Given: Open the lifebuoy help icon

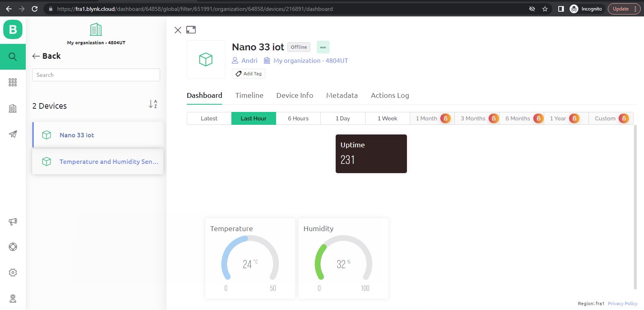Looking at the screenshot, I should click(x=13, y=247).
